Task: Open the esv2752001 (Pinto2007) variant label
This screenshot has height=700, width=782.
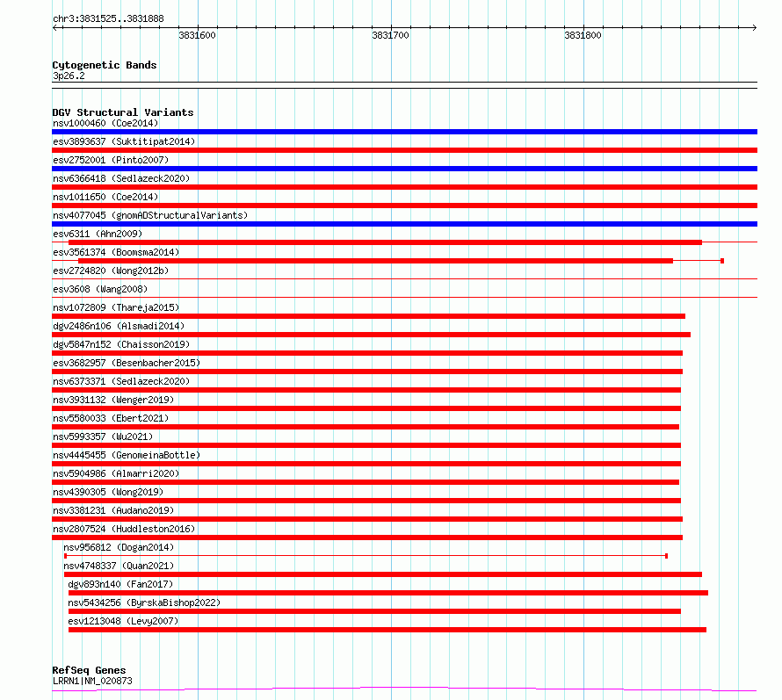Action: pyautogui.click(x=111, y=160)
